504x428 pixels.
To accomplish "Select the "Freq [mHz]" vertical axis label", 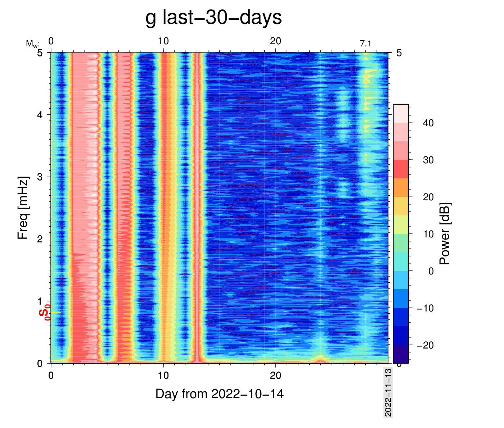I will point(23,208).
